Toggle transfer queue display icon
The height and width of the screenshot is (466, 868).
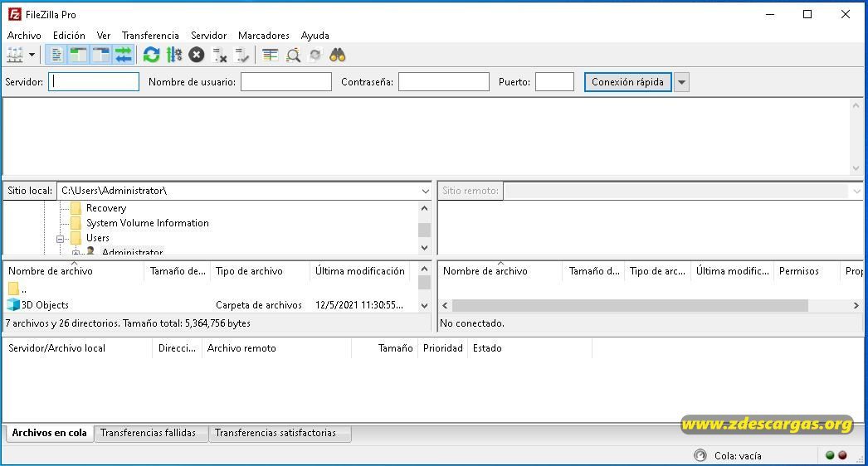click(124, 55)
